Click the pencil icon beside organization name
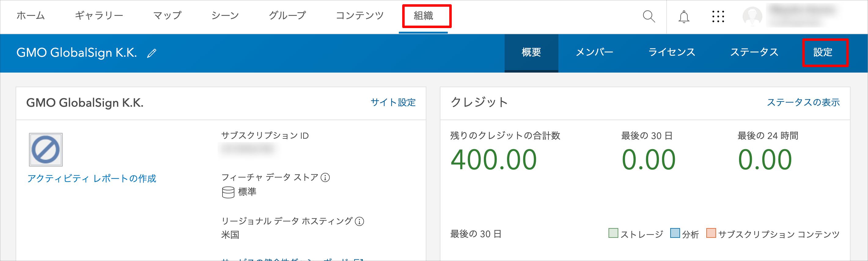Image resolution: width=868 pixels, height=261 pixels. [x=152, y=53]
